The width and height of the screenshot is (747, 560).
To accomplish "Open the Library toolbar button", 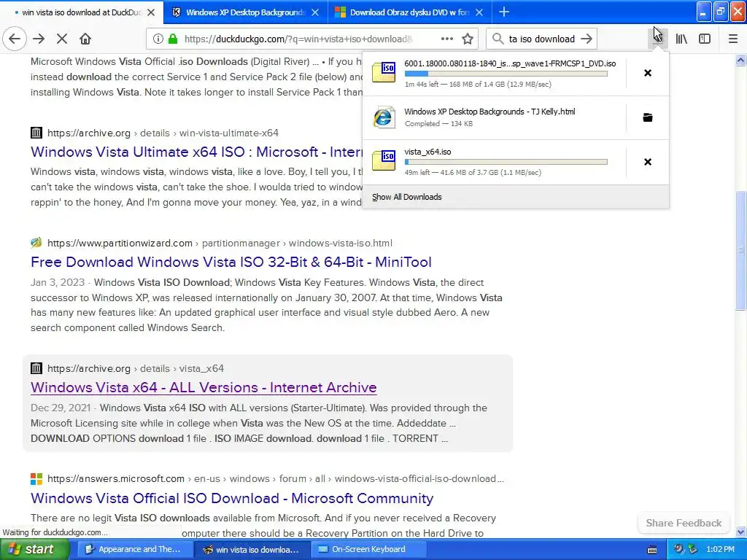I will click(681, 39).
